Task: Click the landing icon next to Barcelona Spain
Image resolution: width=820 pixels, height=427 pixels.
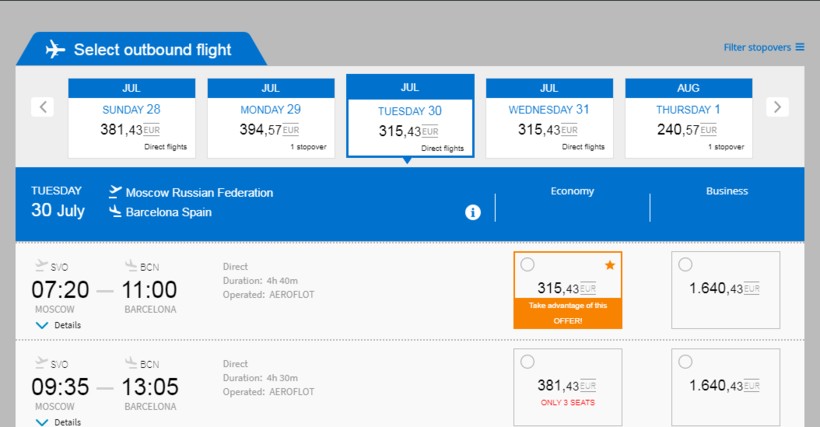Action: (x=115, y=212)
